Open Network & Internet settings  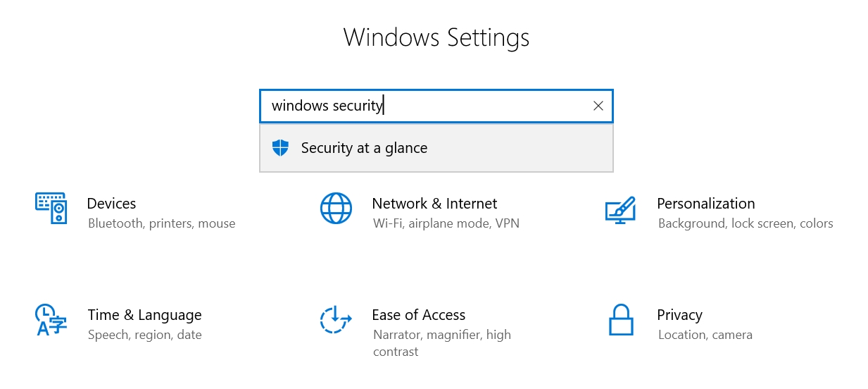(x=434, y=204)
